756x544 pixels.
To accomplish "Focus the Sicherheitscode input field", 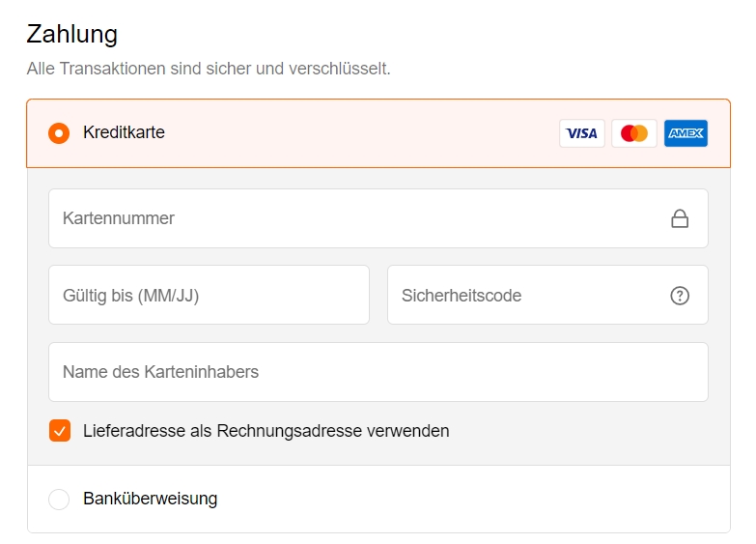I will click(x=547, y=295).
